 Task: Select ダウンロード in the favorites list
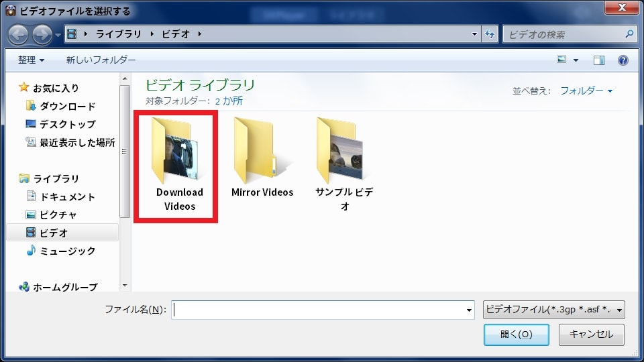tap(68, 107)
